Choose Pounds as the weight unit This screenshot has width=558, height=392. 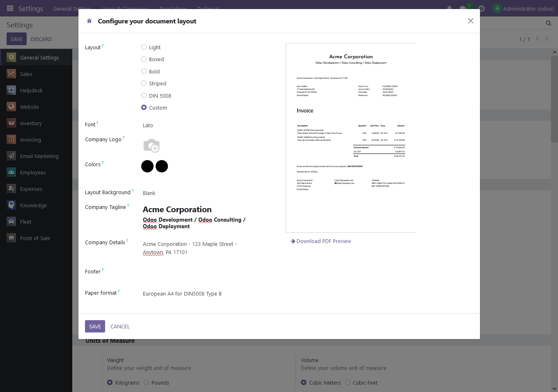[x=146, y=383]
